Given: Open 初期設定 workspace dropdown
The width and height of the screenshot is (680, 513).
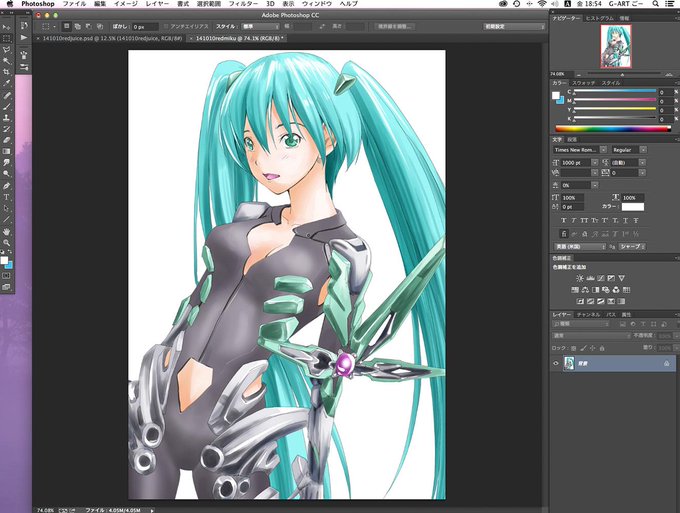Looking at the screenshot, I should coord(514,26).
